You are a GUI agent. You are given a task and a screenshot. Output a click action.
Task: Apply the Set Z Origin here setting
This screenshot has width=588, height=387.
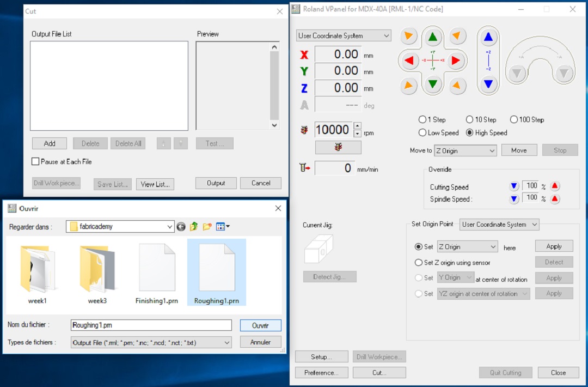(554, 246)
